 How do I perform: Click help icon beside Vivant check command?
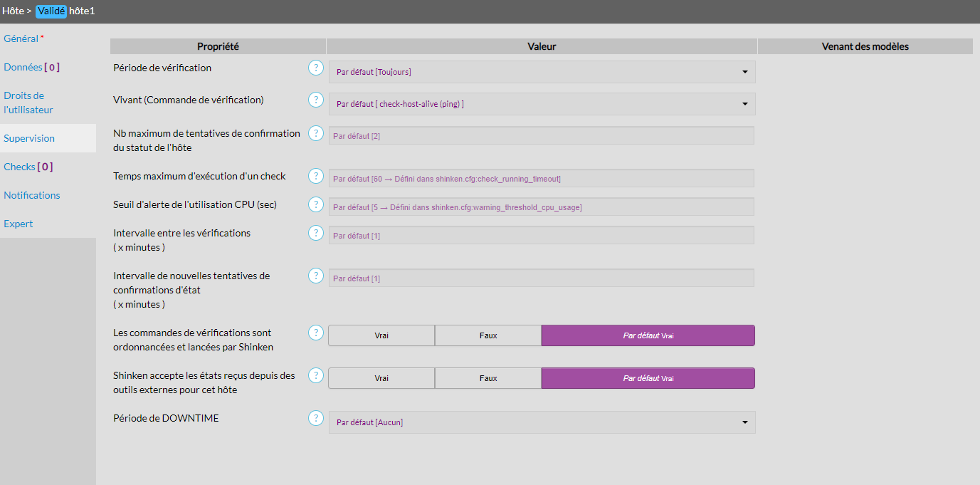pyautogui.click(x=315, y=100)
